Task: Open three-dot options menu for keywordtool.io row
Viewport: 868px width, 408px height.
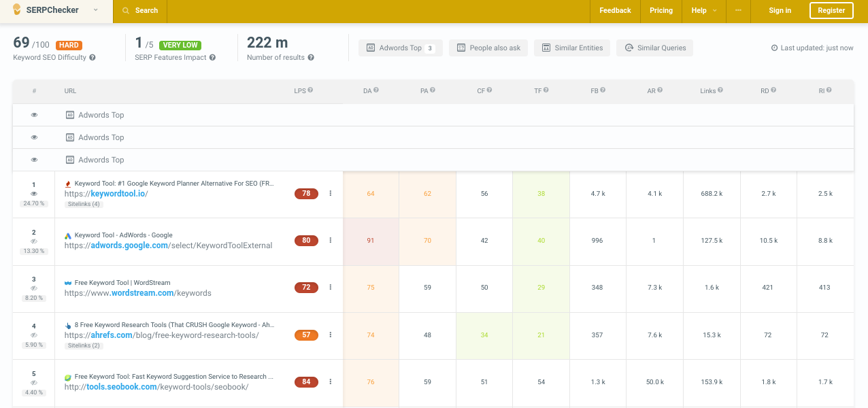Action: pyautogui.click(x=331, y=194)
